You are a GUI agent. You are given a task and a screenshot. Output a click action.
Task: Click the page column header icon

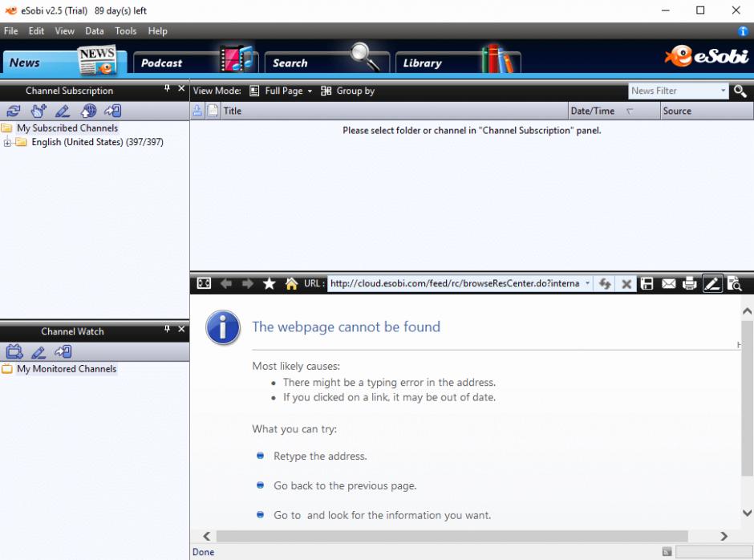pyautogui.click(x=213, y=112)
